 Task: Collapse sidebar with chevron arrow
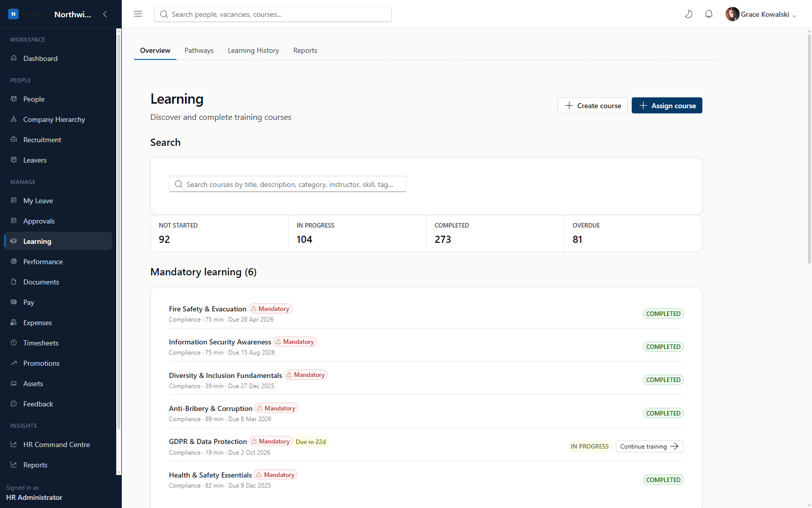105,14
